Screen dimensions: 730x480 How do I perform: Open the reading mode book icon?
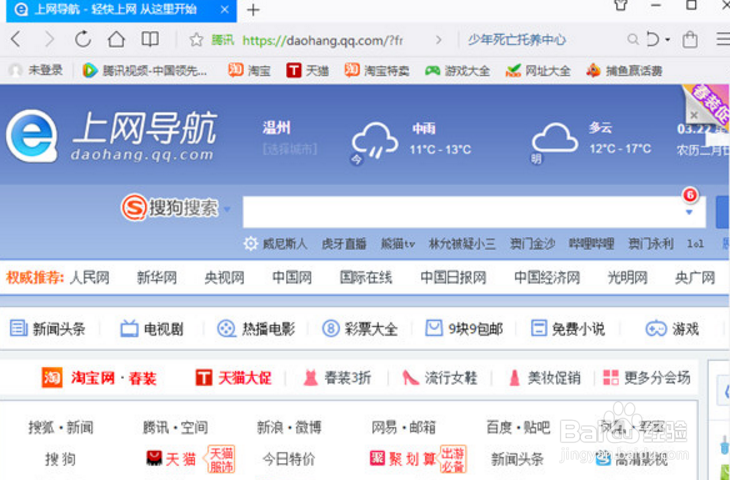point(150,39)
